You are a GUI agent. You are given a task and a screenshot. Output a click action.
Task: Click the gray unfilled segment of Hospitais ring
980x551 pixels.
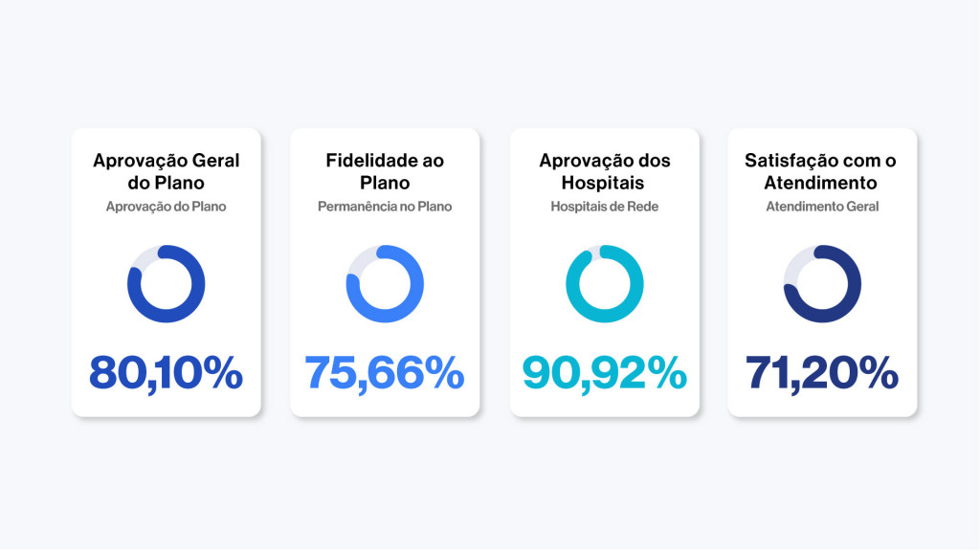click(593, 251)
